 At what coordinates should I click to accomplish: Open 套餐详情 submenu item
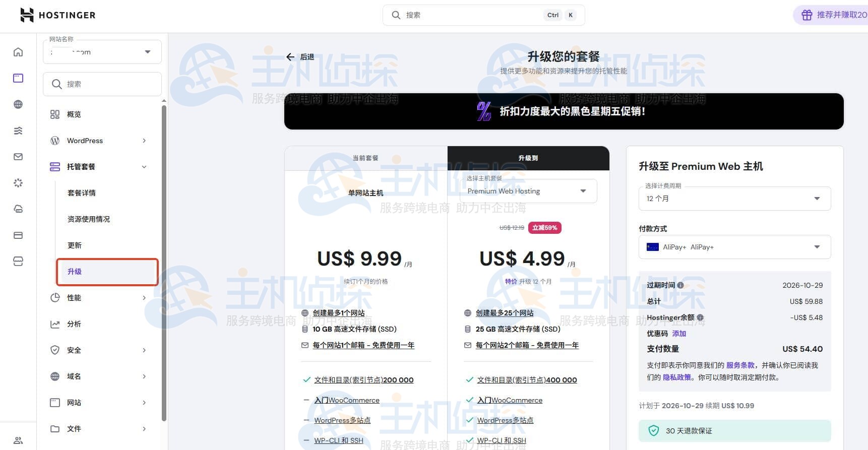point(82,193)
